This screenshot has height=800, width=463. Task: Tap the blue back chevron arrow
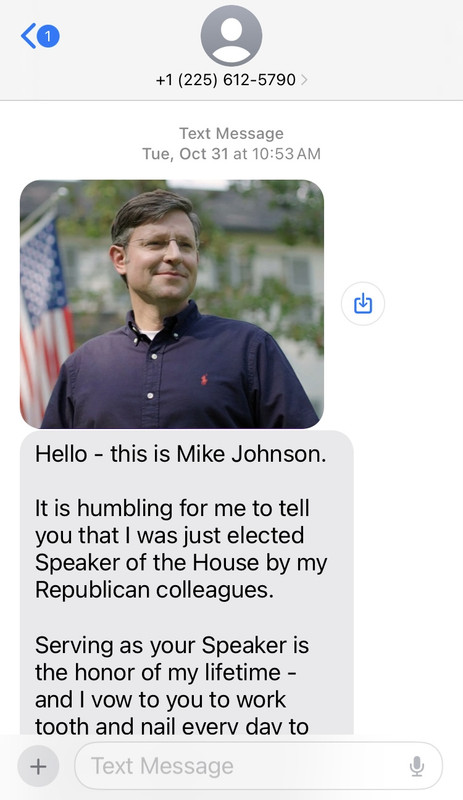pos(28,36)
